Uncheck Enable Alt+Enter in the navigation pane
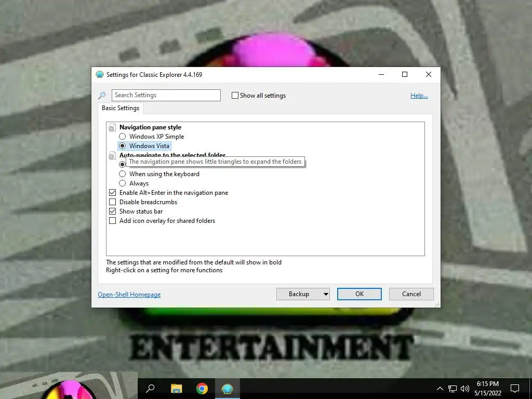Image resolution: width=532 pixels, height=399 pixels. tap(113, 193)
